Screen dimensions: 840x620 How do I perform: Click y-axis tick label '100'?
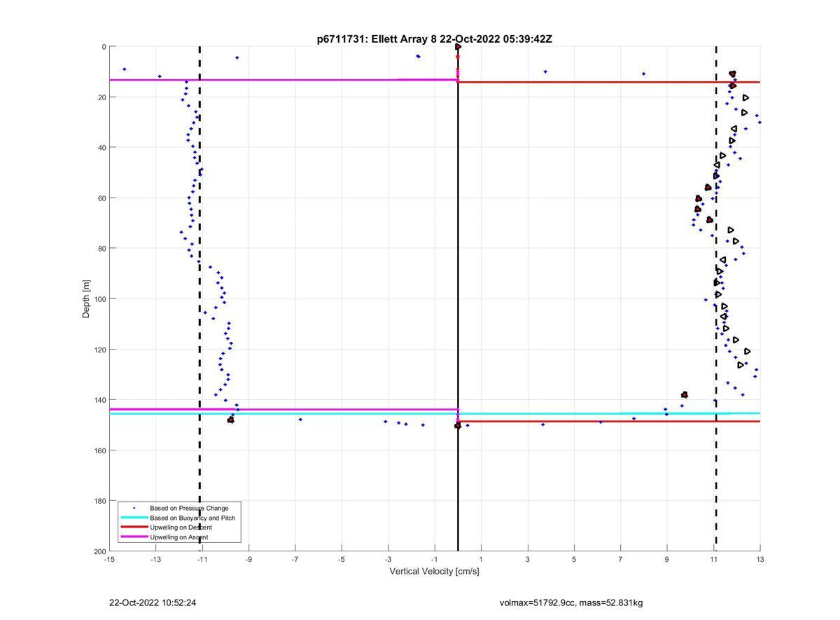(x=99, y=299)
